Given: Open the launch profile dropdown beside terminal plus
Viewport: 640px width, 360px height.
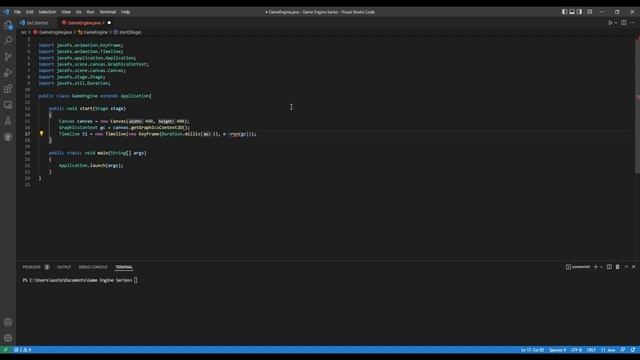Looking at the screenshot, I should point(601,267).
